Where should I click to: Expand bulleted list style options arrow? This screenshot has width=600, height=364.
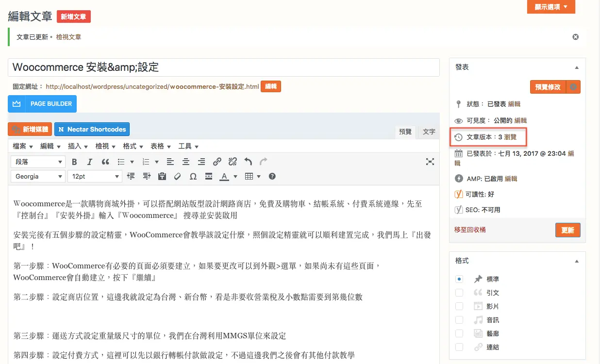(131, 162)
